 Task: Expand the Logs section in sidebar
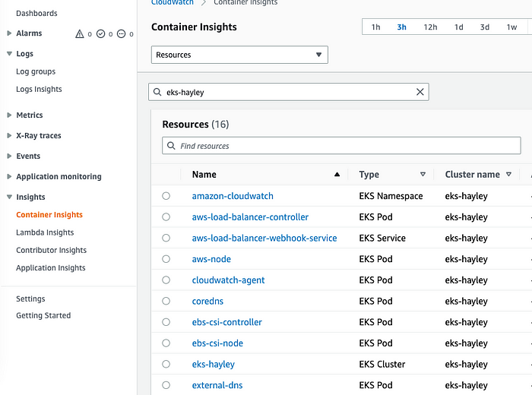click(9, 54)
